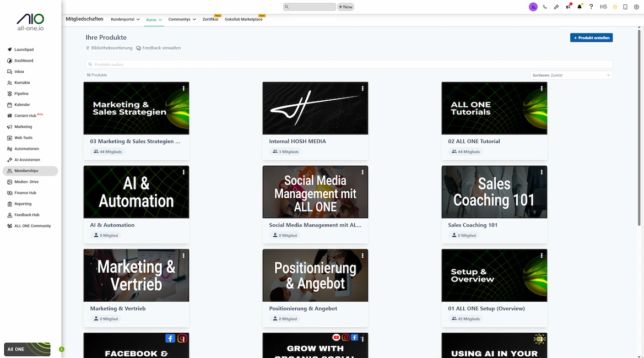Open Feedback Hub in the sidebar
644x358 pixels.
point(26,215)
